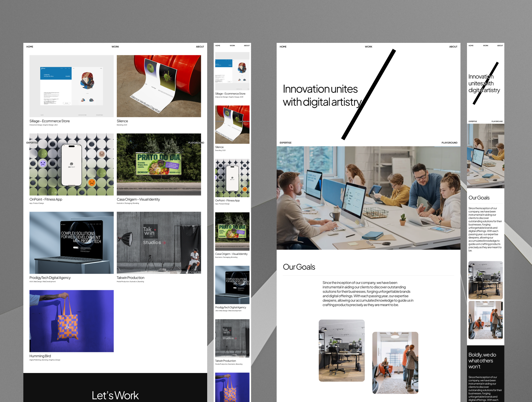This screenshot has height=402, width=532.
Task: Click the Our Goals section heading
Action: pos(299,267)
